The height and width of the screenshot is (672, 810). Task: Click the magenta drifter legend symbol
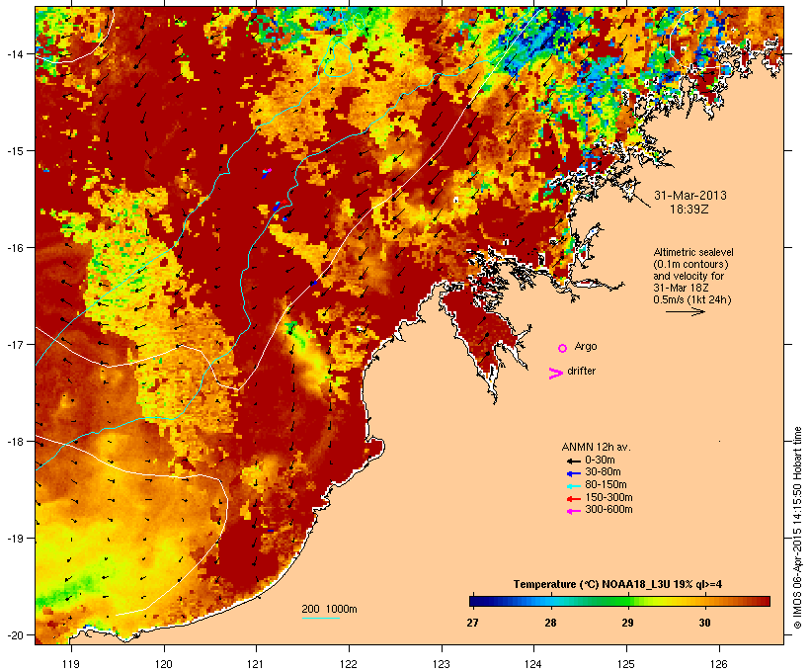[556, 374]
